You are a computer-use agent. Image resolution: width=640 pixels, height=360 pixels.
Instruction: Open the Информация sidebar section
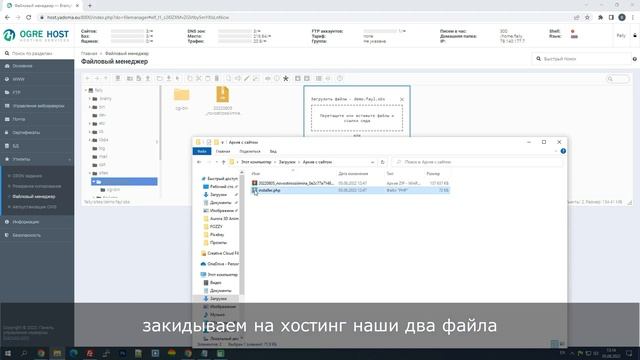(26, 222)
